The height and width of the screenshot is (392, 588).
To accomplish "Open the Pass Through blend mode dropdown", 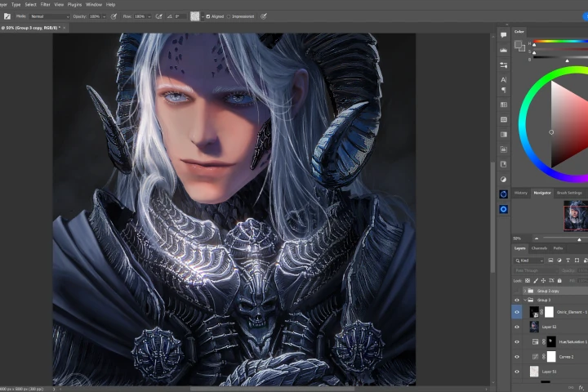I will [536, 270].
